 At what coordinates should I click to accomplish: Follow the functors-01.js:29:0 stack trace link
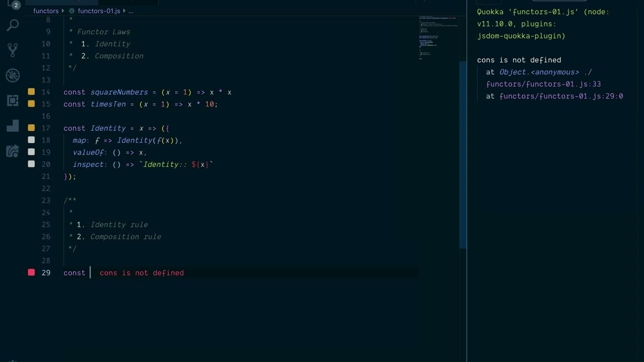pyautogui.click(x=561, y=96)
